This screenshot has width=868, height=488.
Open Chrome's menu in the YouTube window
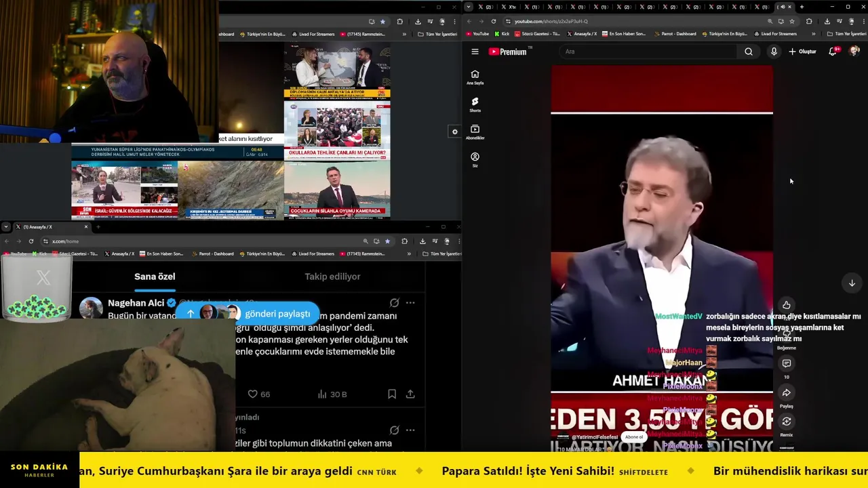(x=863, y=21)
